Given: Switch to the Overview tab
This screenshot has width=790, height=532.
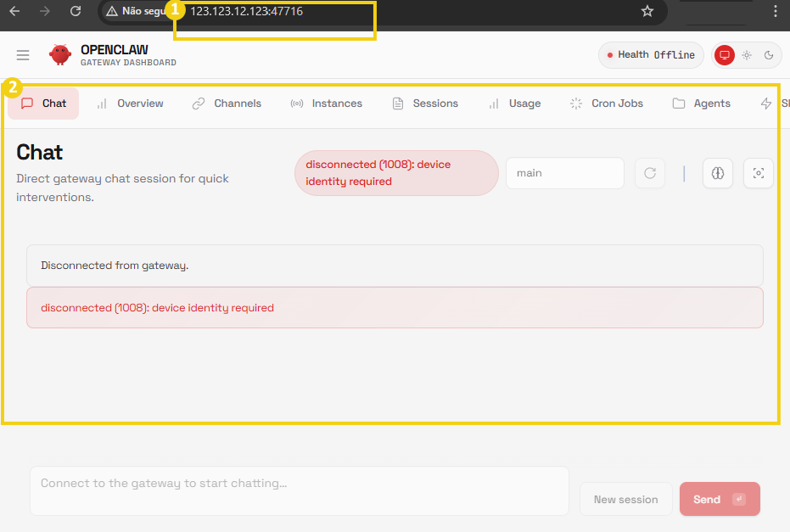Looking at the screenshot, I should click(129, 103).
